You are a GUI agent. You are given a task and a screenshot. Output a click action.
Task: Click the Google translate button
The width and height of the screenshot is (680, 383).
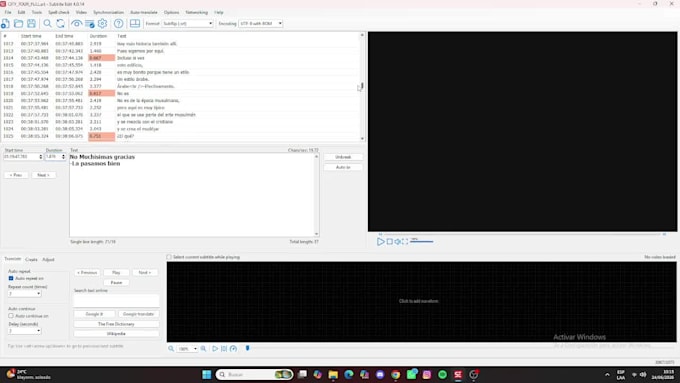click(x=138, y=314)
